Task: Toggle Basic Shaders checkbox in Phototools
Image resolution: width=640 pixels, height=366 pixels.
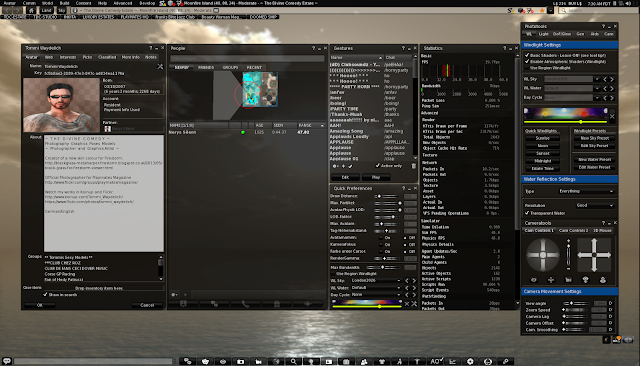Action: pos(527,55)
